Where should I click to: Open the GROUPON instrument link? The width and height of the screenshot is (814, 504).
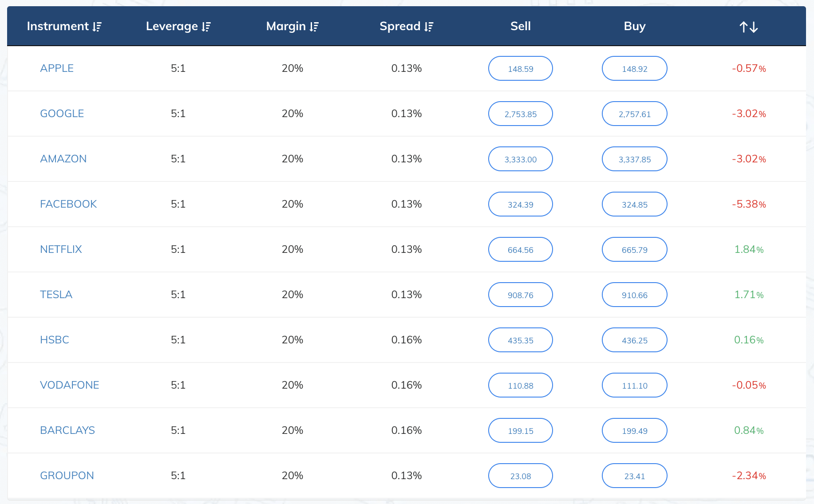click(x=67, y=476)
